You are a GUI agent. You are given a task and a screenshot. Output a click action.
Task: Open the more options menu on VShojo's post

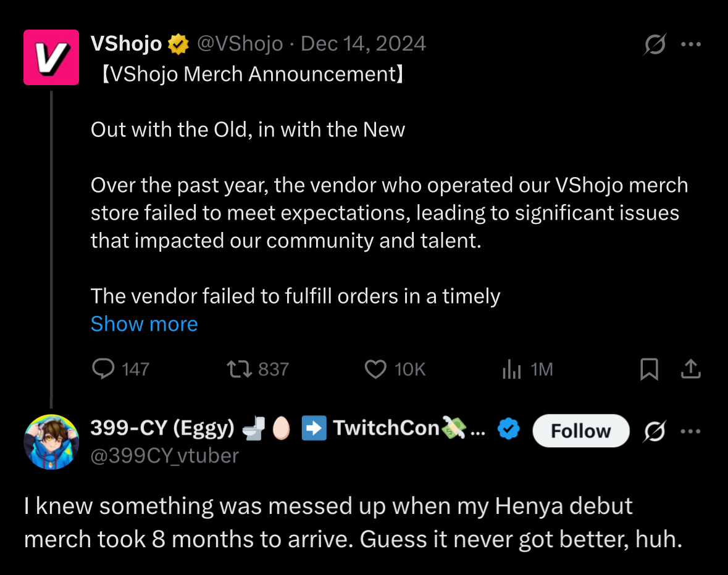[690, 44]
